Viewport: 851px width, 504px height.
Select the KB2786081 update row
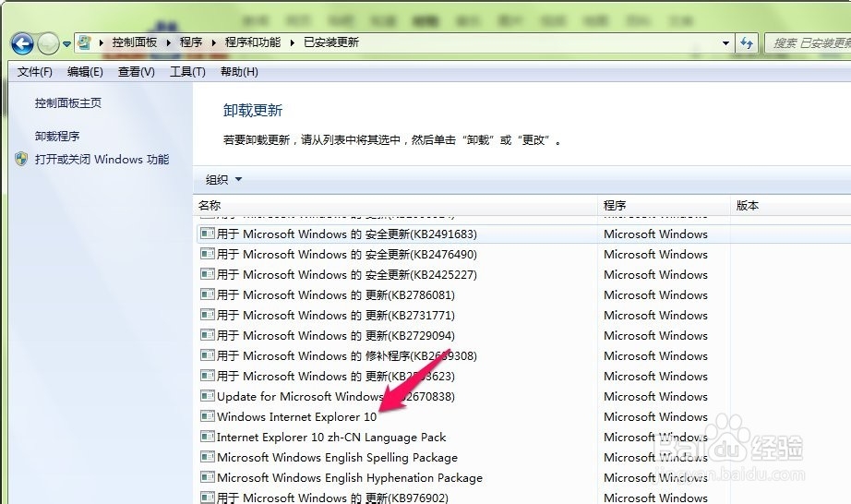click(522, 294)
